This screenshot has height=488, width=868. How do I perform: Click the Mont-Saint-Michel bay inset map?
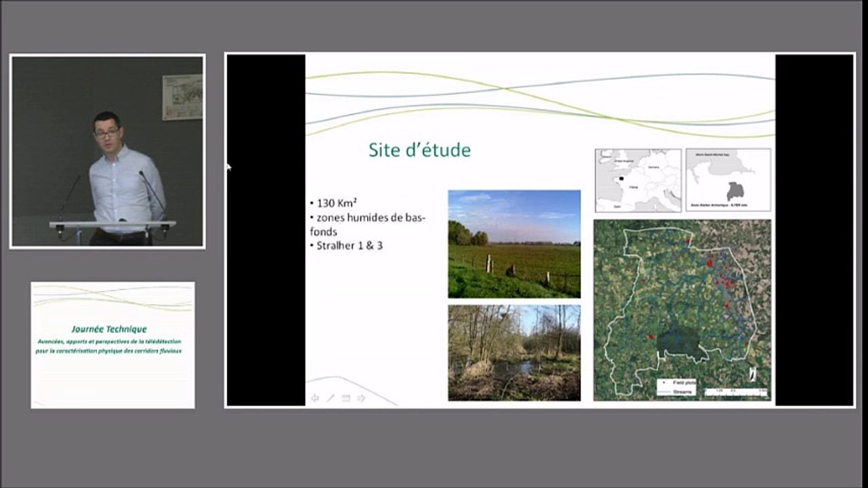728,180
